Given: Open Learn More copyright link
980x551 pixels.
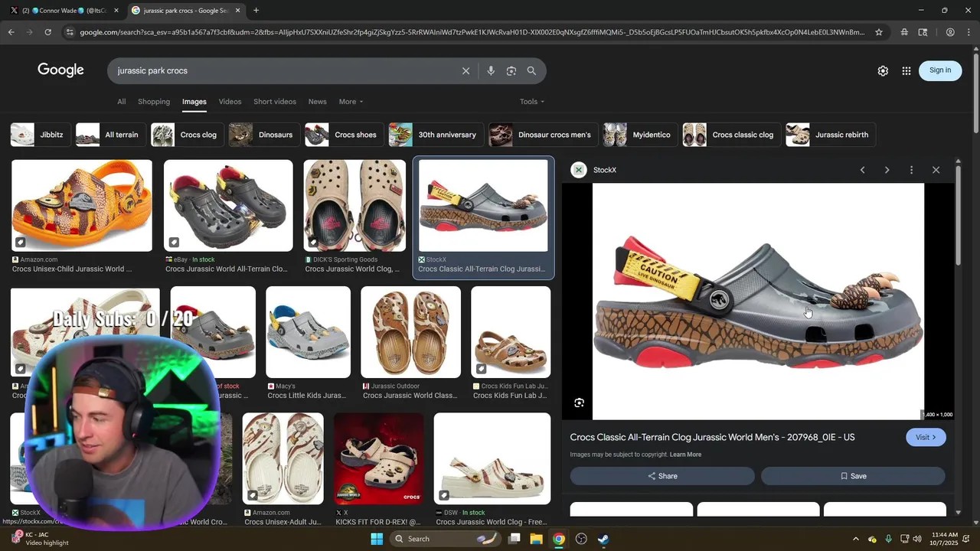Looking at the screenshot, I should click(x=685, y=455).
